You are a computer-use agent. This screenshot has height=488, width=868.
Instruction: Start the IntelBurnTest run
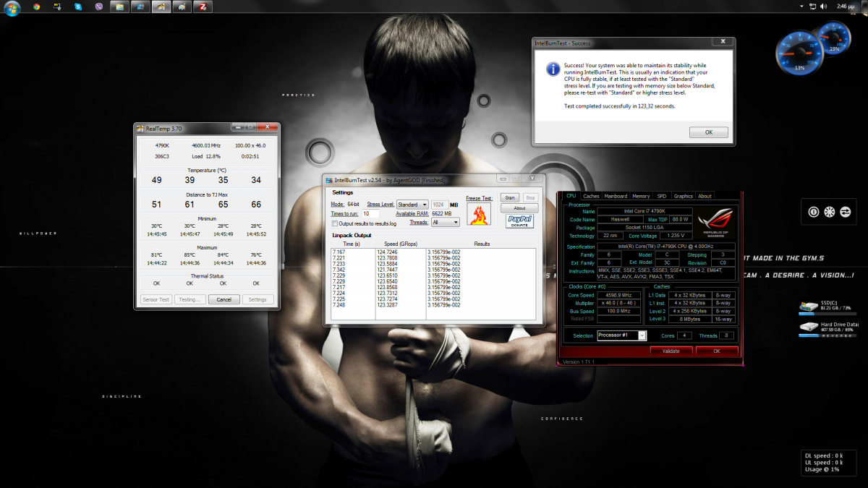[509, 197]
